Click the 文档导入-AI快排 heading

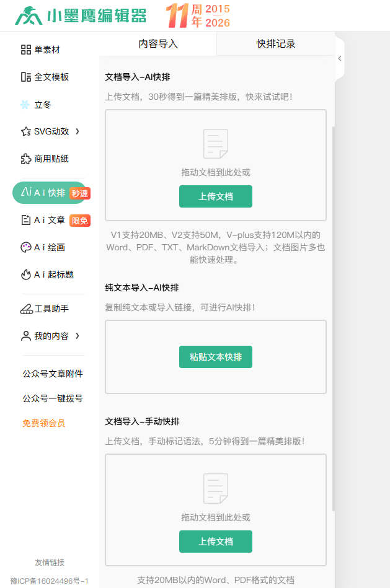[x=138, y=77]
